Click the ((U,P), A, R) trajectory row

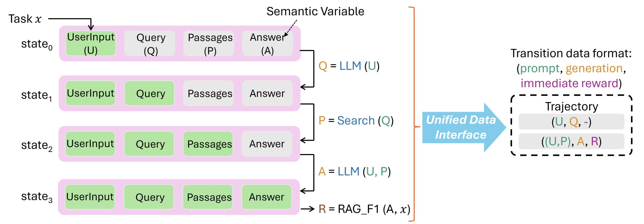(x=571, y=142)
